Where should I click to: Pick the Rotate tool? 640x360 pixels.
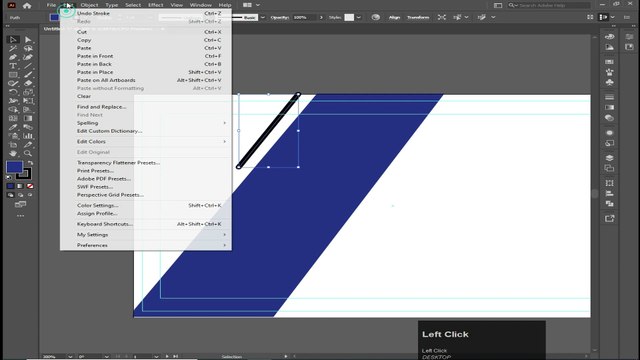[13, 92]
